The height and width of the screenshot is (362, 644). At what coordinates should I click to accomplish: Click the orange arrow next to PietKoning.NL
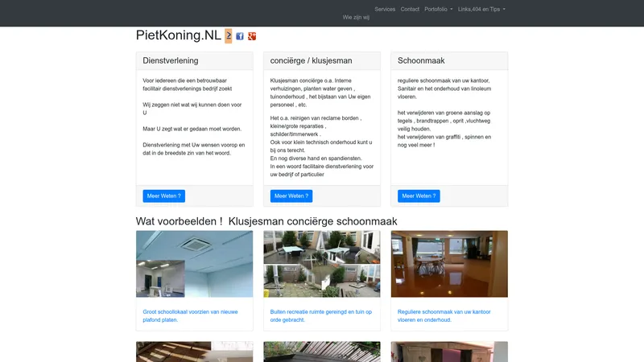[x=229, y=35]
